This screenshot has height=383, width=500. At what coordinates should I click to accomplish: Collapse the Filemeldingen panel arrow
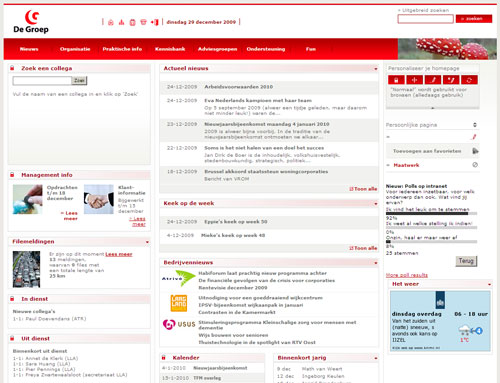pos(147,242)
